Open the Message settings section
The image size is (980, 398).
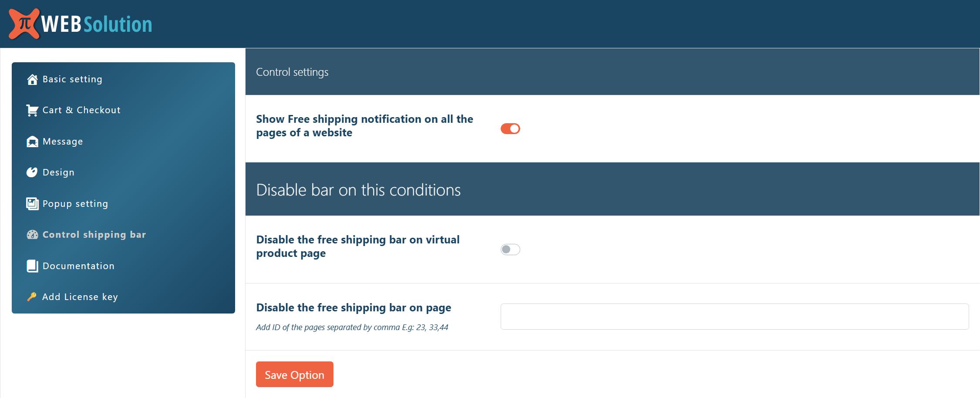point(63,142)
